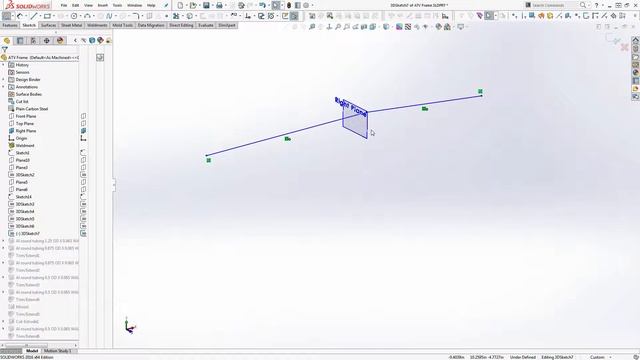Image resolution: width=640 pixels, height=360 pixels.
Task: Click the Help question mark icon
Action: [596, 5]
